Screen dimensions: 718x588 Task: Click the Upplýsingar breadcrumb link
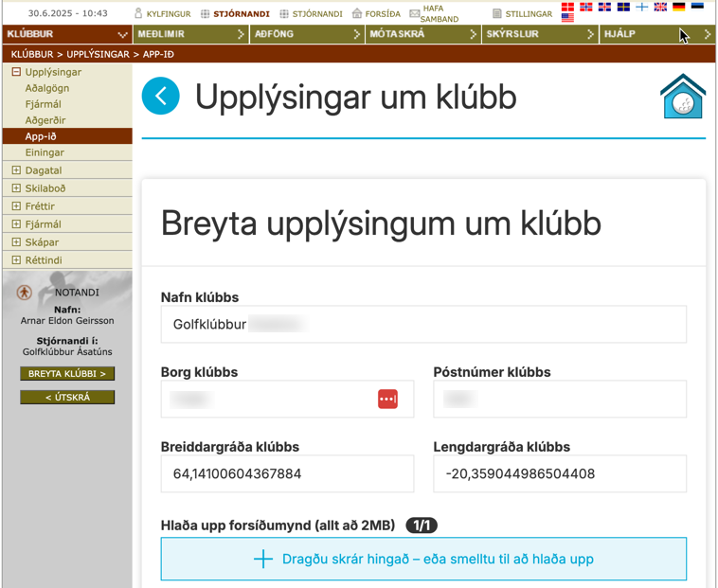98,55
